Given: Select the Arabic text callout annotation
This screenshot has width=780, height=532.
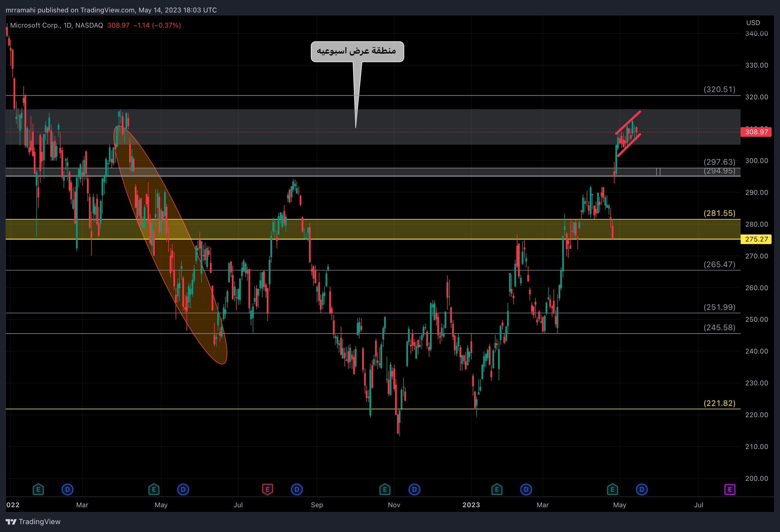Looking at the screenshot, I should click(357, 51).
